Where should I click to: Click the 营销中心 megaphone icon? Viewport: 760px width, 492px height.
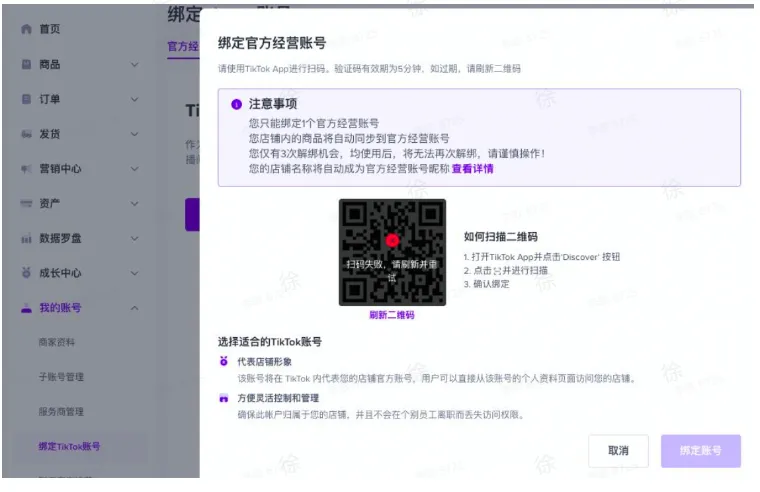click(x=27, y=169)
